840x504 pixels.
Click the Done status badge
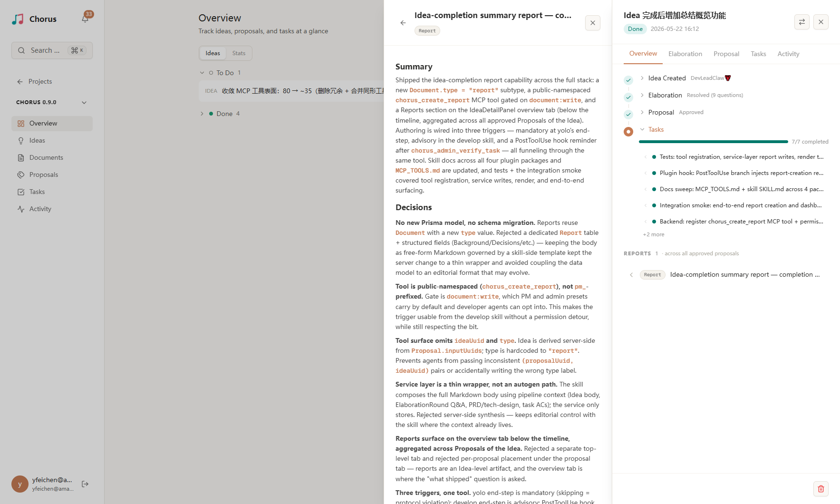(x=635, y=29)
